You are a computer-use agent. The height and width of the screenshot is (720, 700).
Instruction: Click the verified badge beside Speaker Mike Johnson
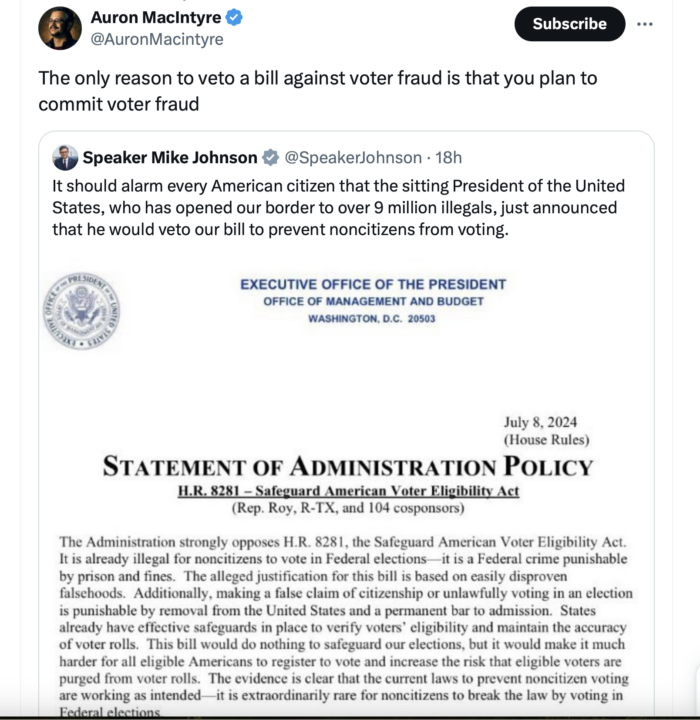pos(270,158)
